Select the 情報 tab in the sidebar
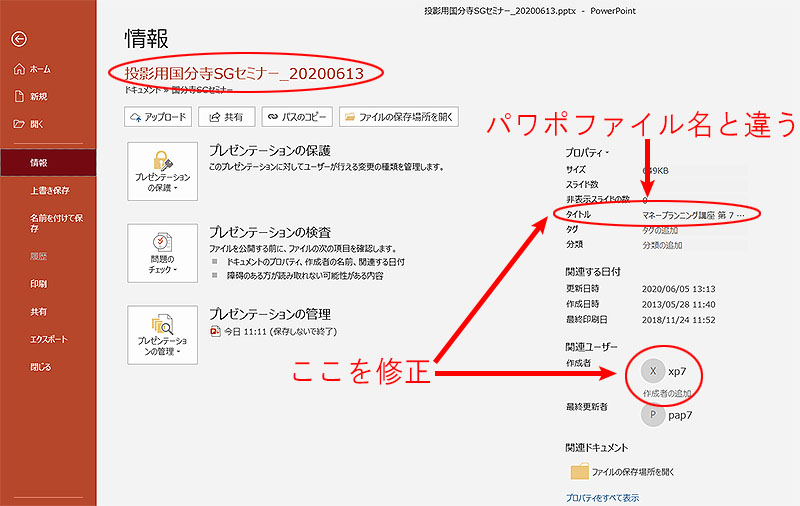The height and width of the screenshot is (506, 800). [x=48, y=163]
